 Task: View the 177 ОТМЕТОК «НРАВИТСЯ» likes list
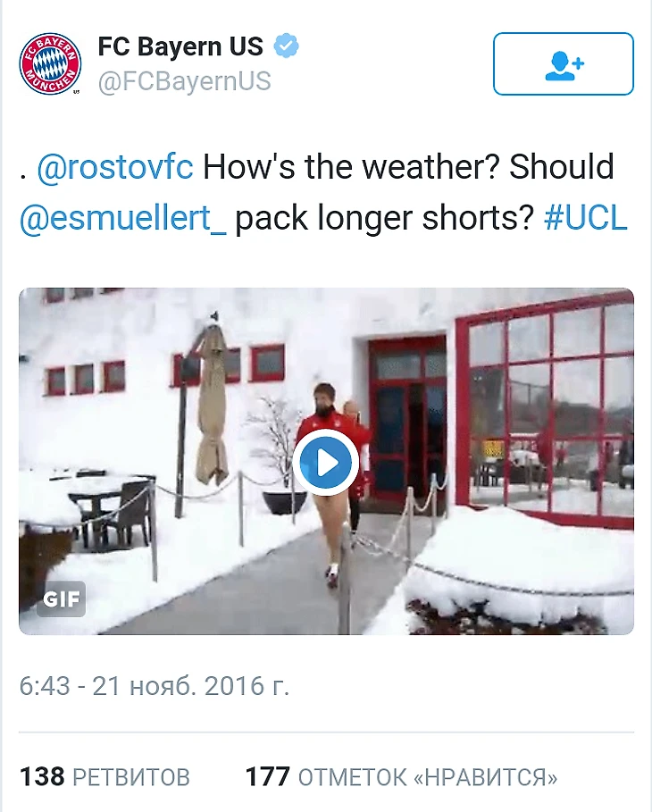pos(401,776)
